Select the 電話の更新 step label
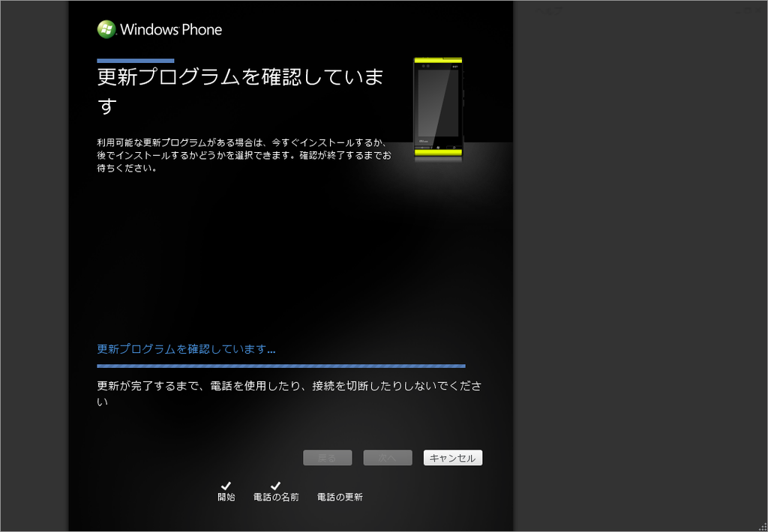This screenshot has width=768, height=532. pyautogui.click(x=340, y=498)
